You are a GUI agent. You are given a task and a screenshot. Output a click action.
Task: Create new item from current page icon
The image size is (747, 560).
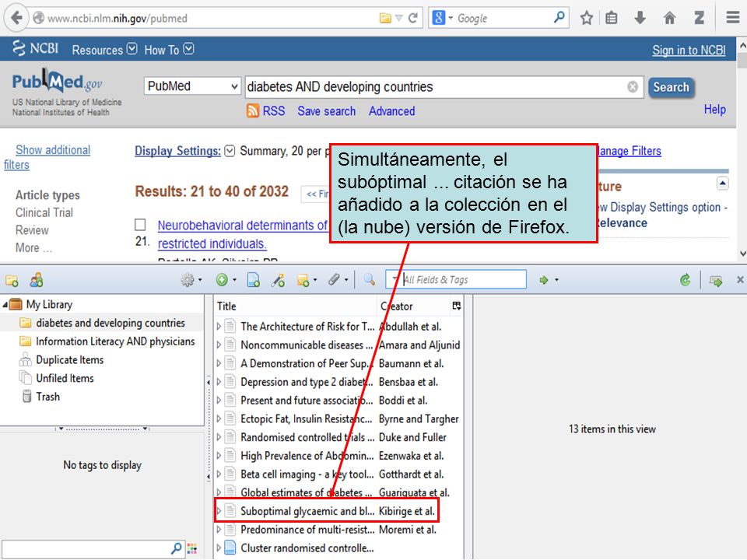[x=254, y=280]
